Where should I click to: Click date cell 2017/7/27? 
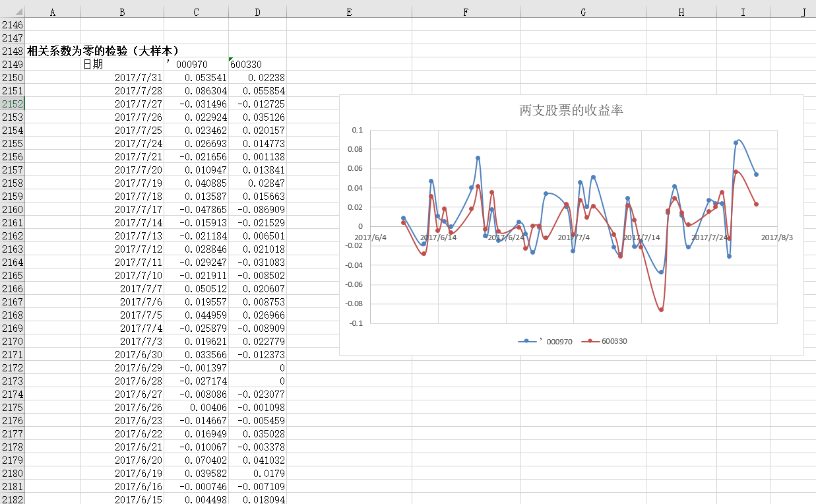pos(123,104)
